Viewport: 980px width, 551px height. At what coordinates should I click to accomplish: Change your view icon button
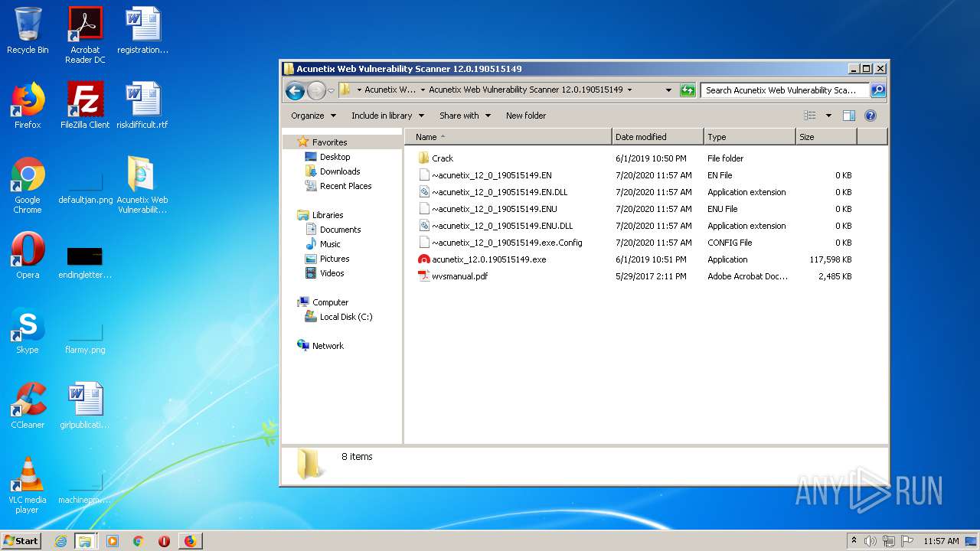pyautogui.click(x=809, y=116)
